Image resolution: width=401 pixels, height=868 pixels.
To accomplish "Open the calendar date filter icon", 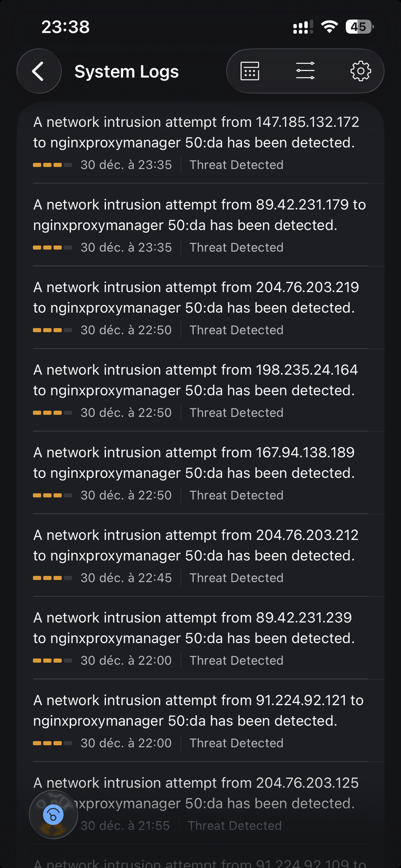I will coord(250,71).
